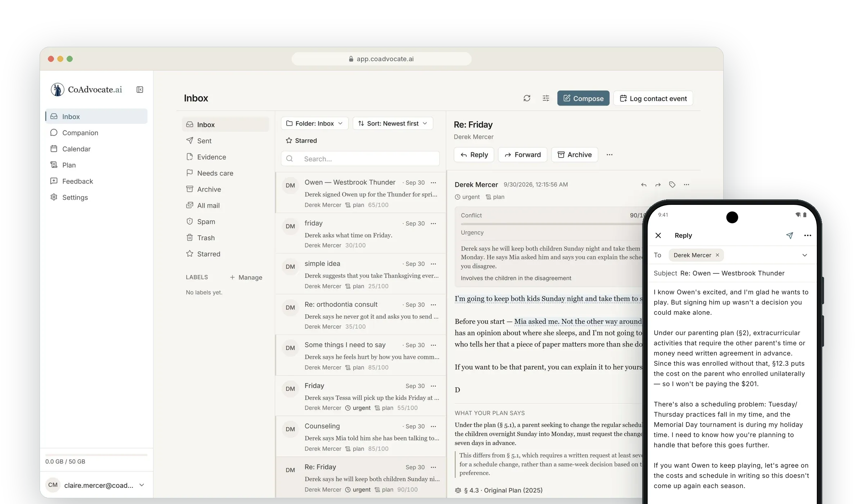Click the Conflict score progress bar
Screen dimensions: 864x504
(x=552, y=224)
